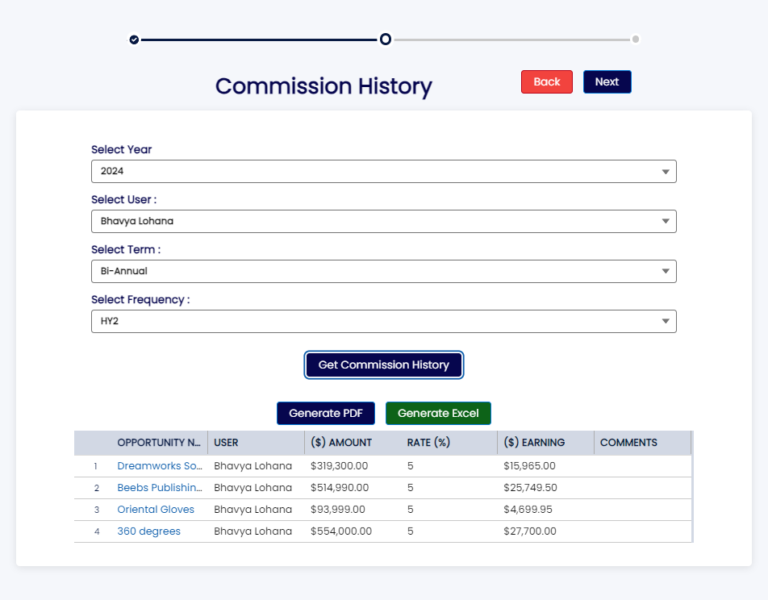This screenshot has width=768, height=600.
Task: Sort by ($) Amount column header
Action: 341,443
